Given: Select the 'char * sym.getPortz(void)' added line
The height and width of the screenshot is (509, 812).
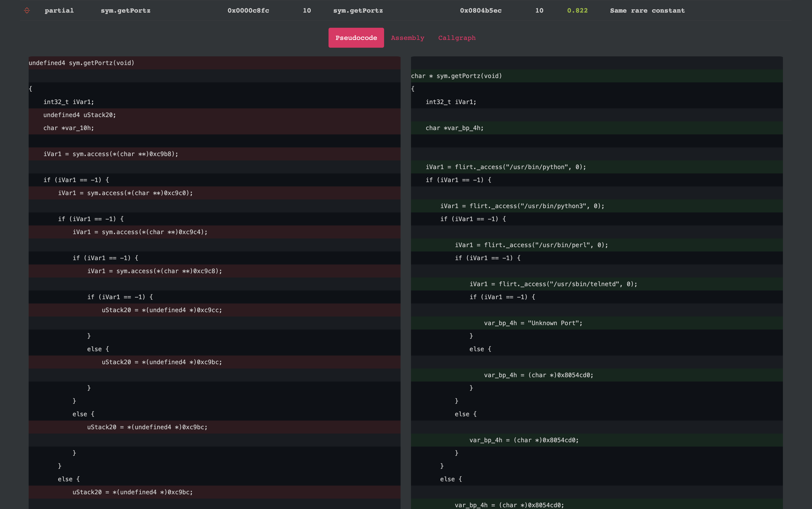Looking at the screenshot, I should click(x=456, y=76).
